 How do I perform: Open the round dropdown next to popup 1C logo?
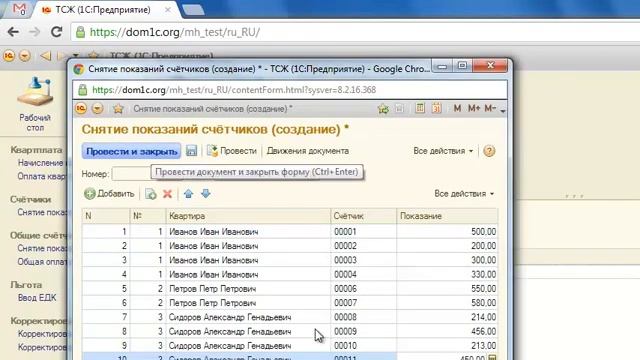coord(98,109)
